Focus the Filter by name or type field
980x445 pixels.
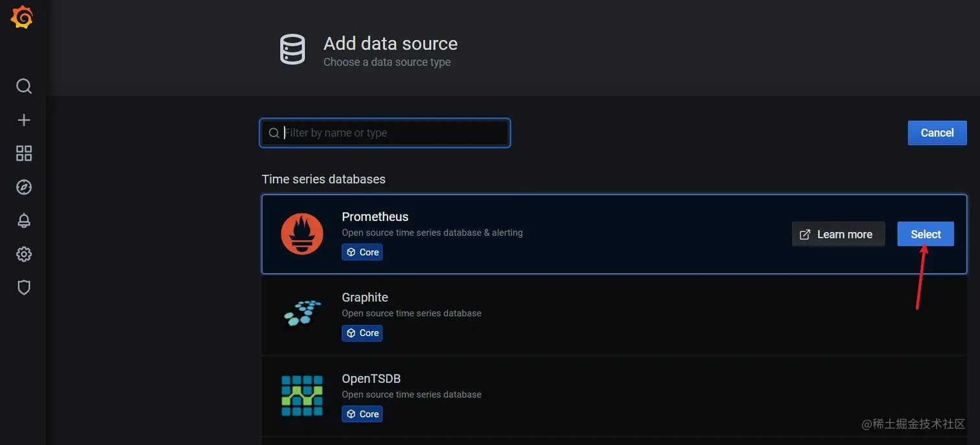385,133
